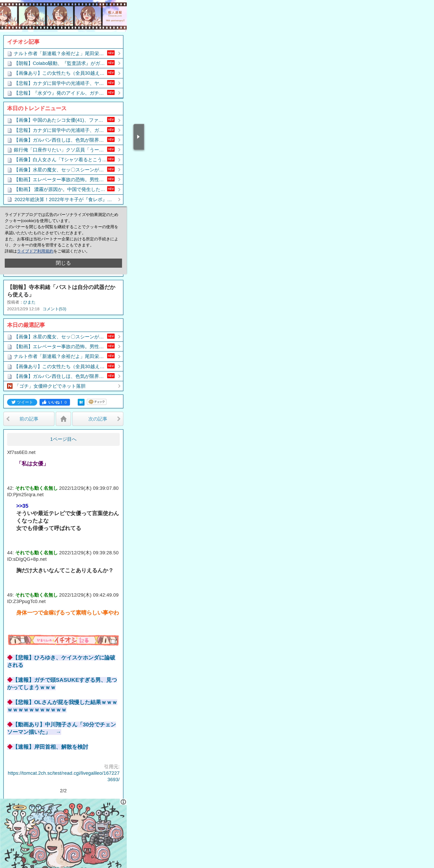Go to the blog home icon
This screenshot has width=434, height=868.
coord(63,419)
